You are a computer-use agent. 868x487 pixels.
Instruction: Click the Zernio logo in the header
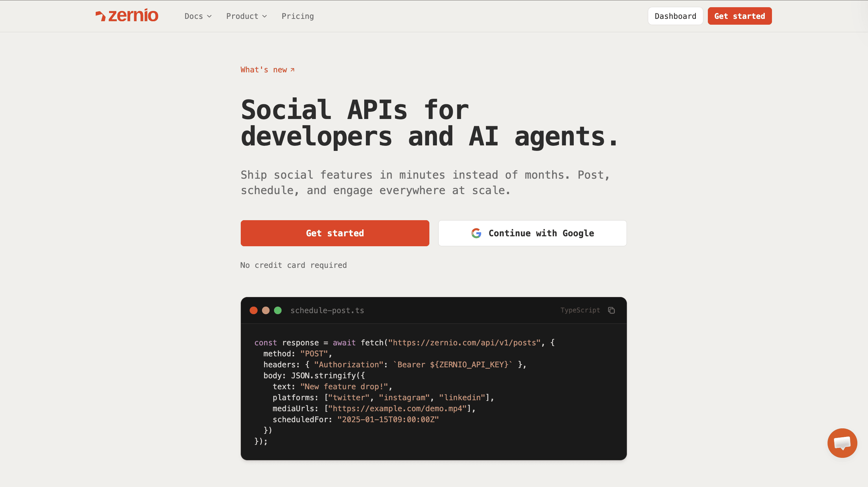(x=127, y=16)
